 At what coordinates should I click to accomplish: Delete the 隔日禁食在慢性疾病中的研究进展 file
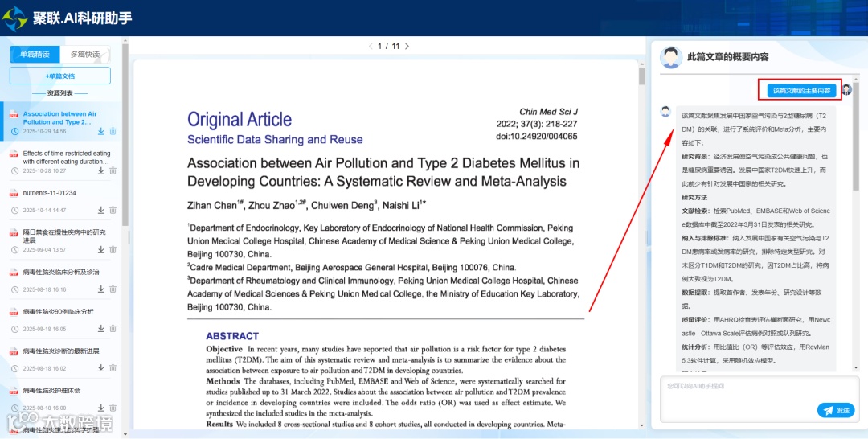(113, 250)
